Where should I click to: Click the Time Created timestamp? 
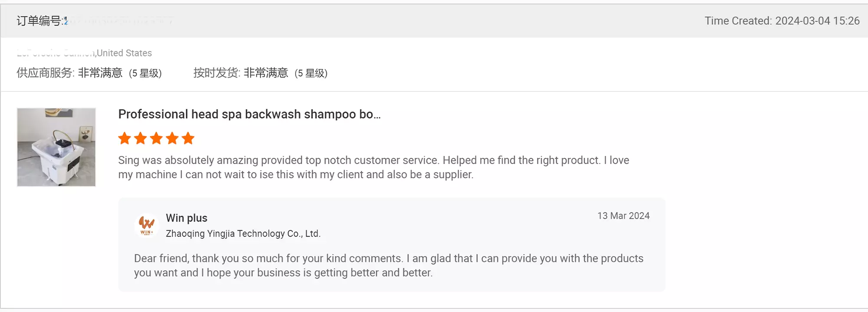pyautogui.click(x=782, y=21)
